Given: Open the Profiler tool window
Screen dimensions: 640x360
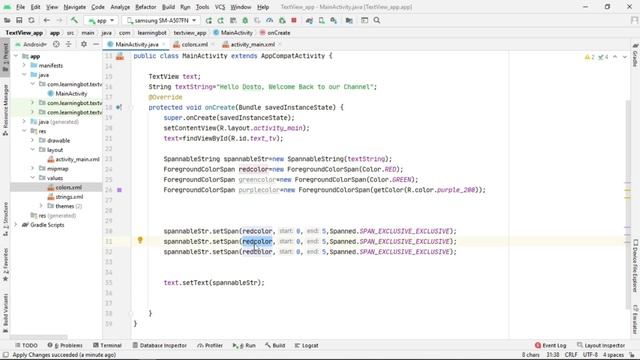Looking at the screenshot, I should click(210, 345).
